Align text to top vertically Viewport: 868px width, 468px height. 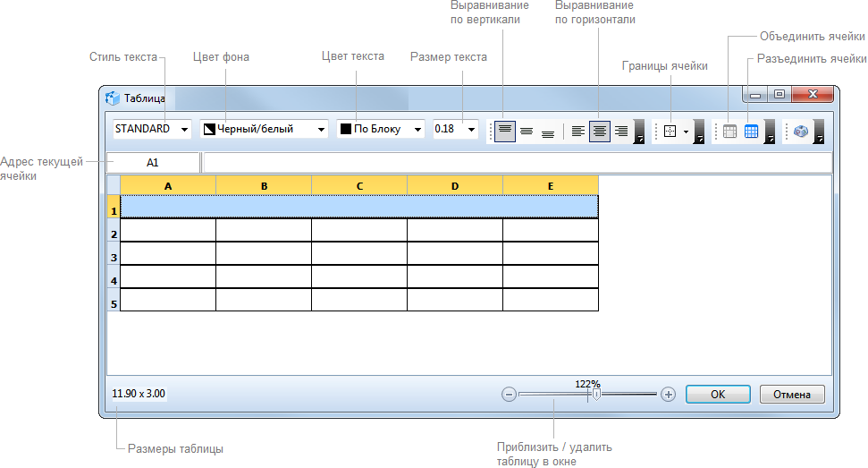[504, 132]
